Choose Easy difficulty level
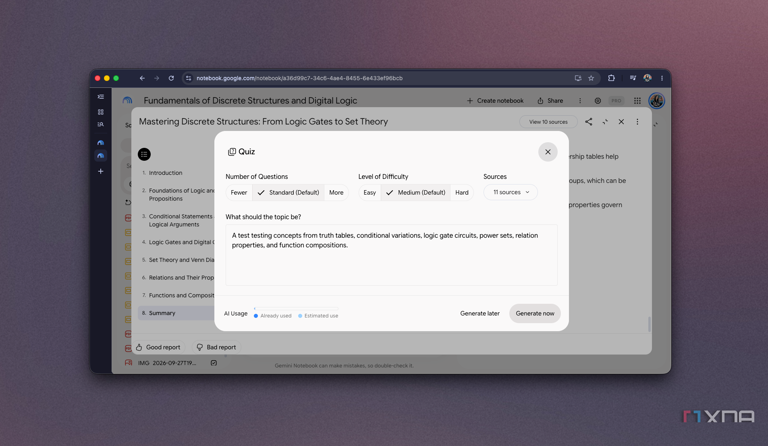The image size is (768, 446). (370, 192)
